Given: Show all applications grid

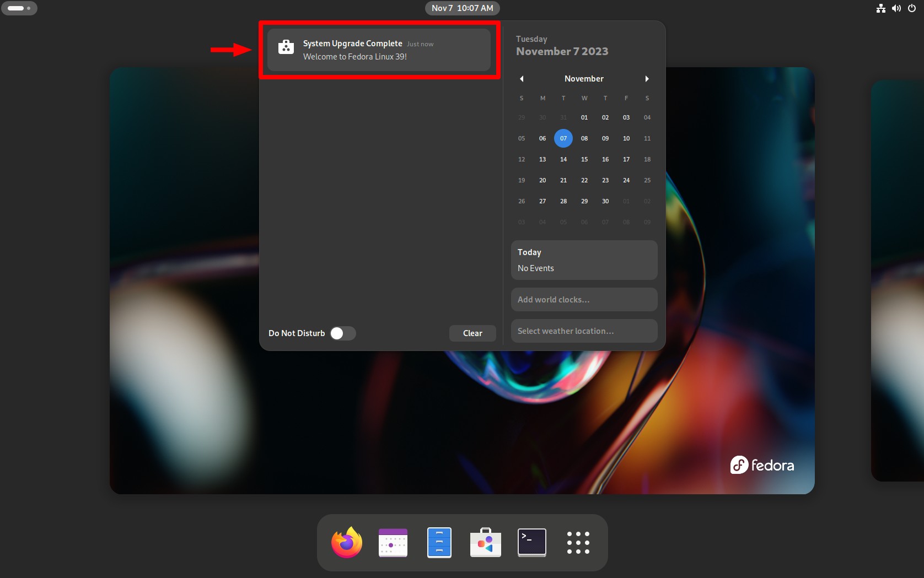Looking at the screenshot, I should click(578, 543).
